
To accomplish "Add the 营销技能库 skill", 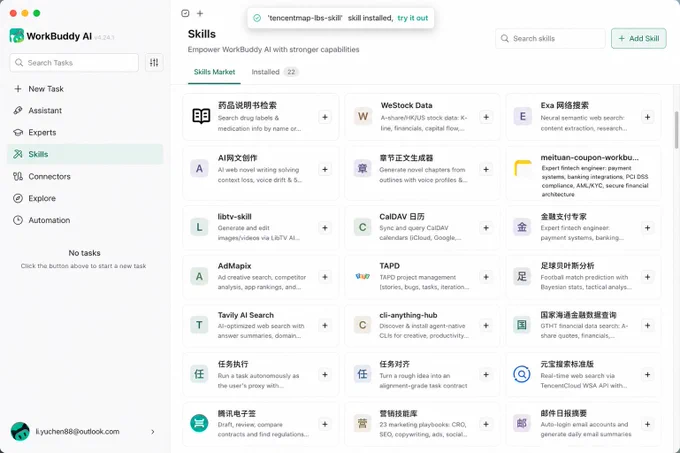I will click(486, 424).
